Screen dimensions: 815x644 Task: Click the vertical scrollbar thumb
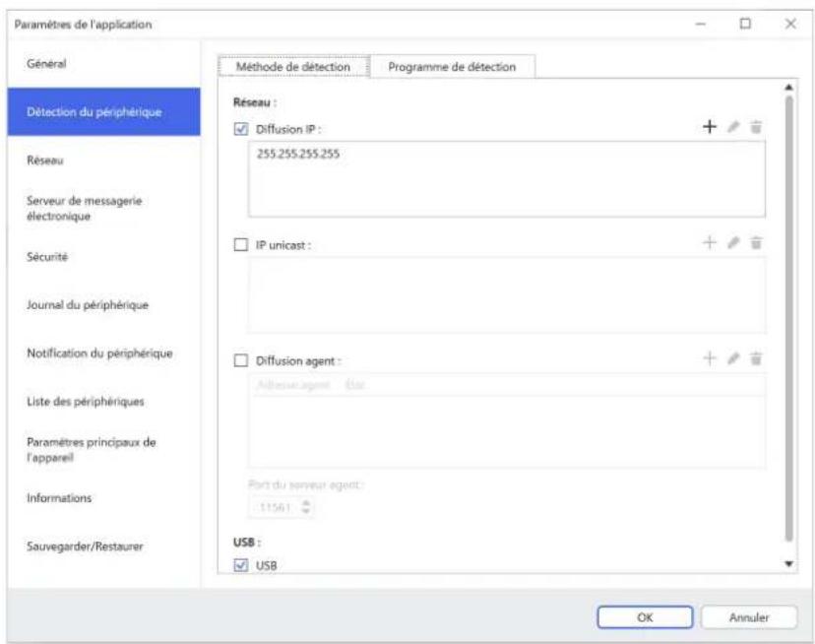[789, 318]
